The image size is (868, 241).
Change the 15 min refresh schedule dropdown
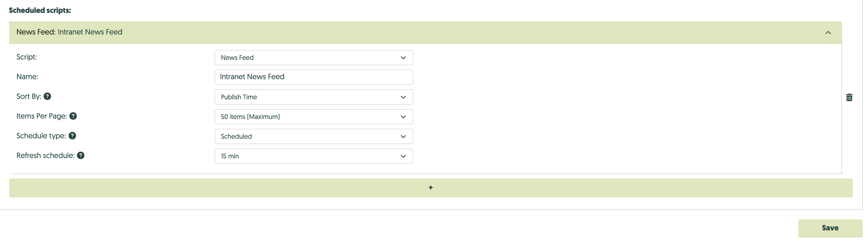[x=313, y=156]
